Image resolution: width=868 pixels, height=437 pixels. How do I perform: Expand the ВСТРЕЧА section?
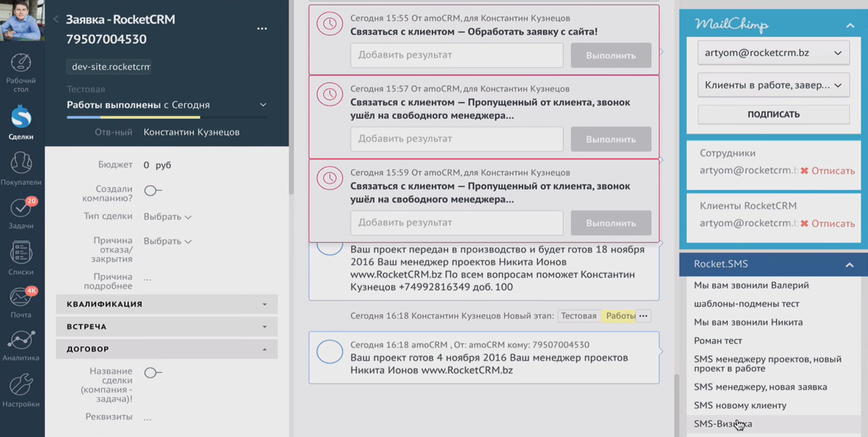167,326
